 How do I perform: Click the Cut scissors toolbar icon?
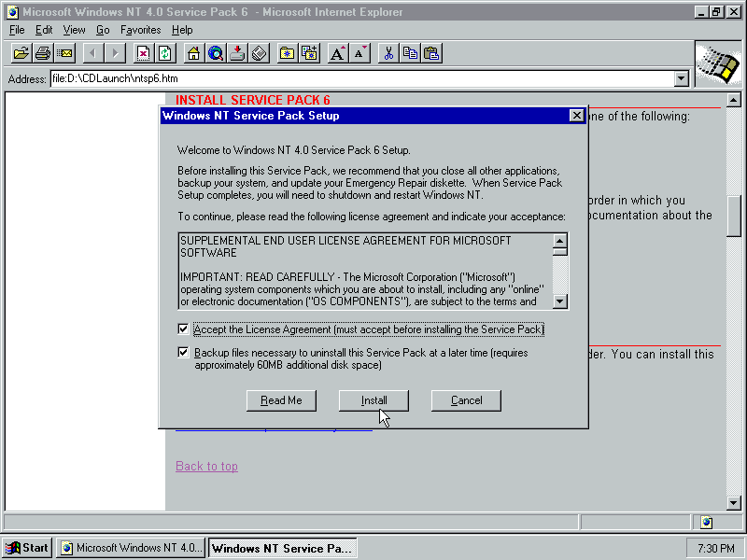388,53
